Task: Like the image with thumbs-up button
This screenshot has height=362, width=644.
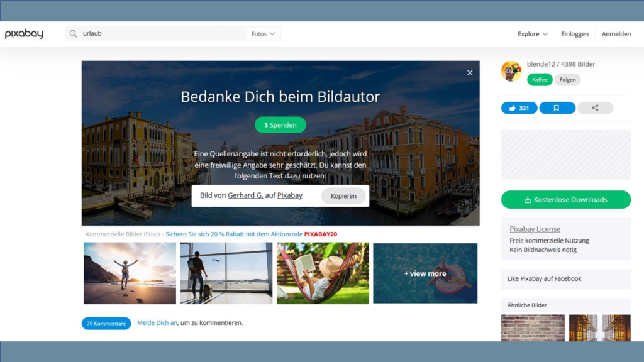Action: click(x=519, y=108)
